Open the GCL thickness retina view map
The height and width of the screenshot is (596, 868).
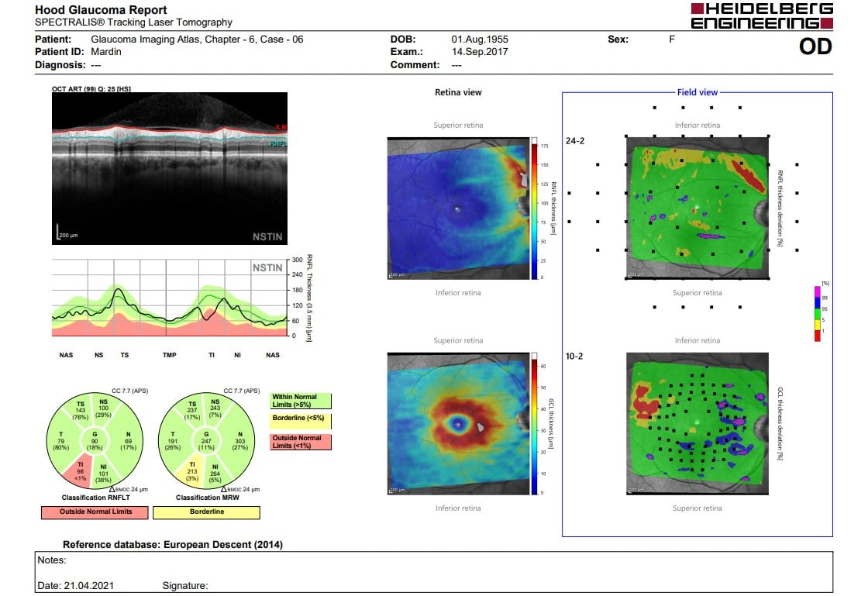click(x=456, y=424)
